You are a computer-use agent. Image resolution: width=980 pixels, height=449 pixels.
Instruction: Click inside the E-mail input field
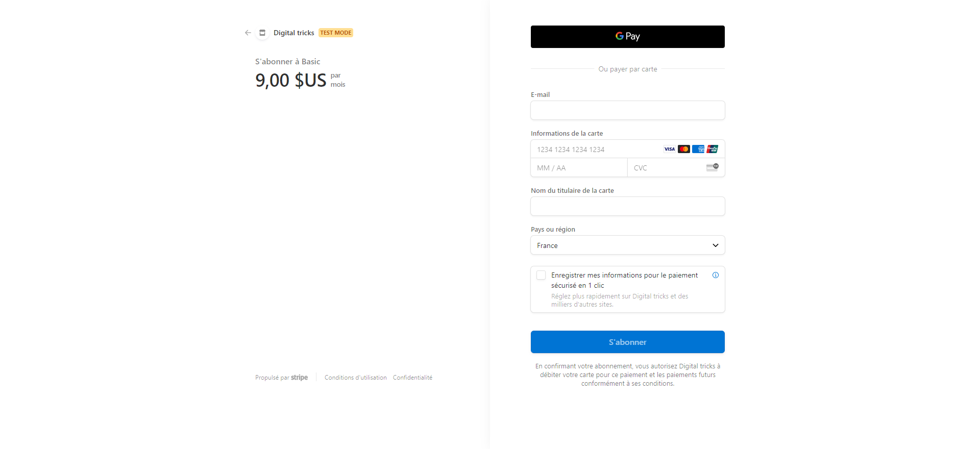[x=627, y=110]
